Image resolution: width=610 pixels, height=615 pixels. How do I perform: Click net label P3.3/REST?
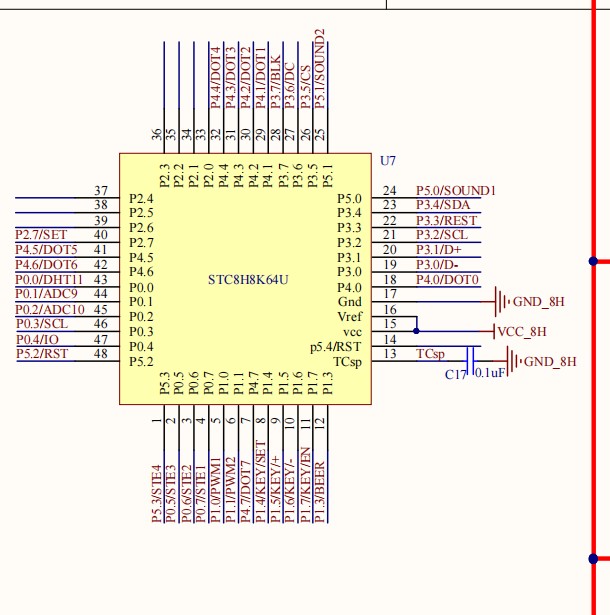(446, 220)
